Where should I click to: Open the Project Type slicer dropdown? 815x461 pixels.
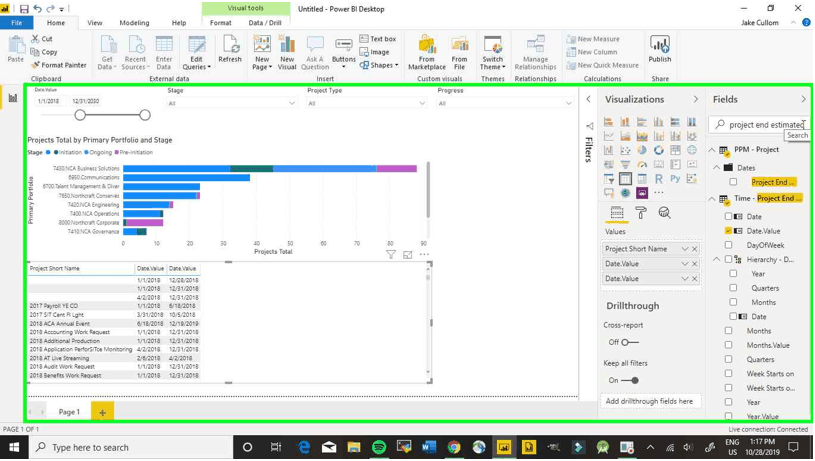pos(422,103)
